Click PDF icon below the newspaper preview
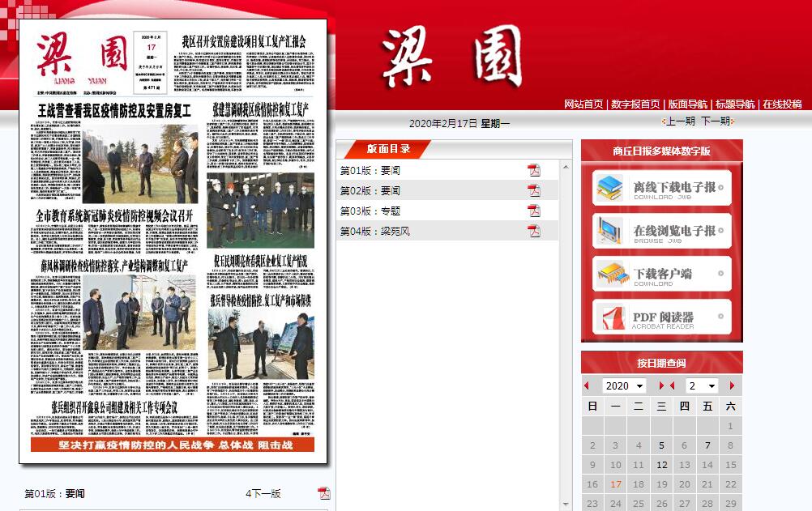The width and height of the screenshot is (812, 511). click(x=324, y=493)
